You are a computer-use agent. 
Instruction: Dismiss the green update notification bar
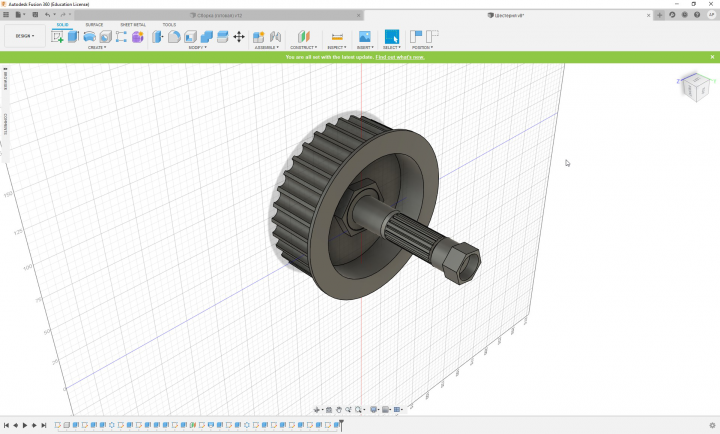pos(712,57)
